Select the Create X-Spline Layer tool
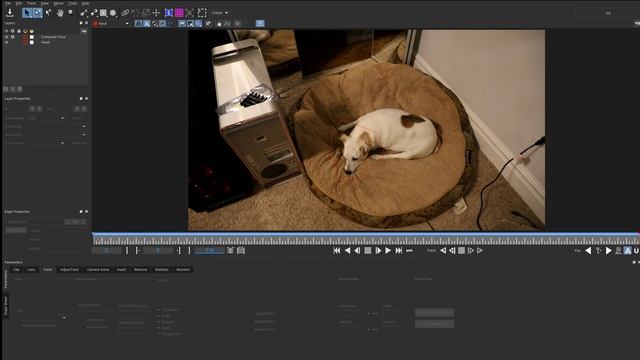 point(84,13)
